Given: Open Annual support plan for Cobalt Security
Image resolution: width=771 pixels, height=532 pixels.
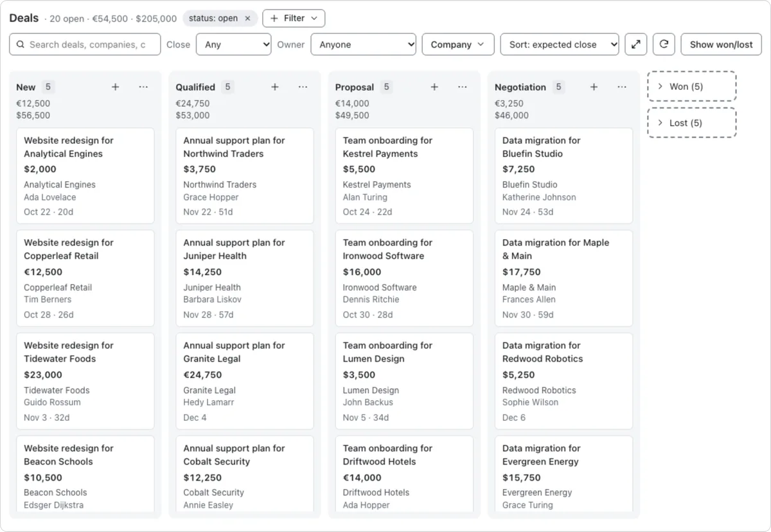Looking at the screenshot, I should pos(245,474).
